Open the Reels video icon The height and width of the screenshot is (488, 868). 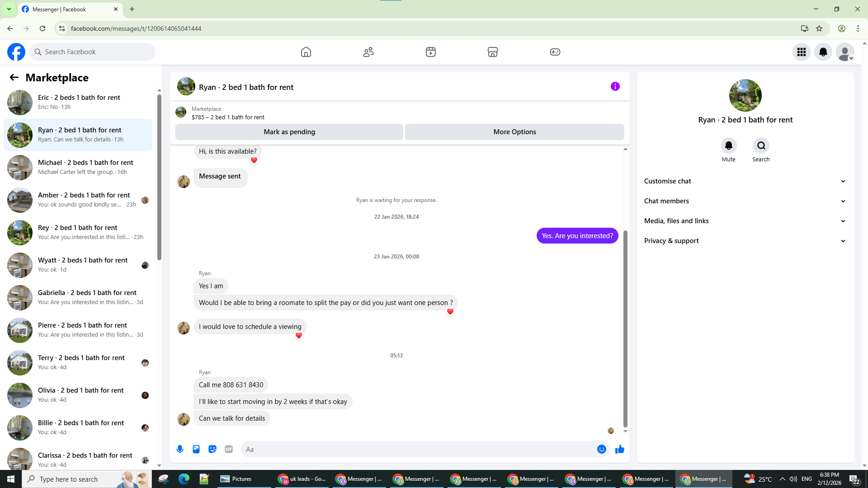431,52
